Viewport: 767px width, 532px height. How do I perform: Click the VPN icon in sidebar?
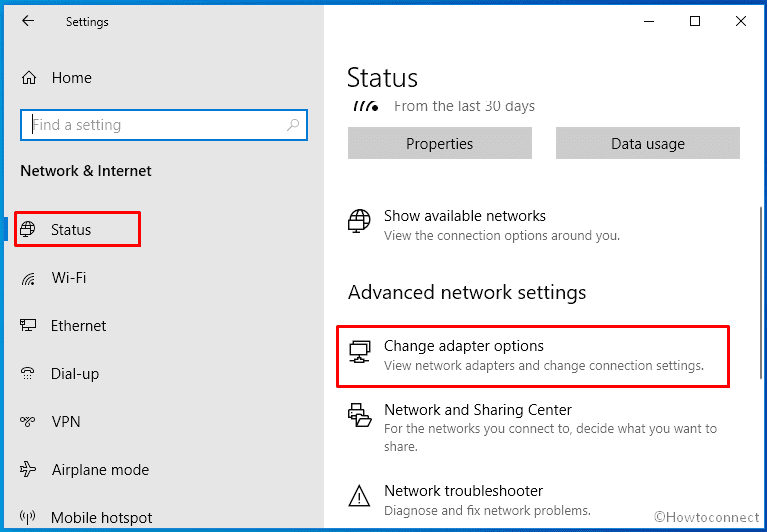(x=27, y=421)
